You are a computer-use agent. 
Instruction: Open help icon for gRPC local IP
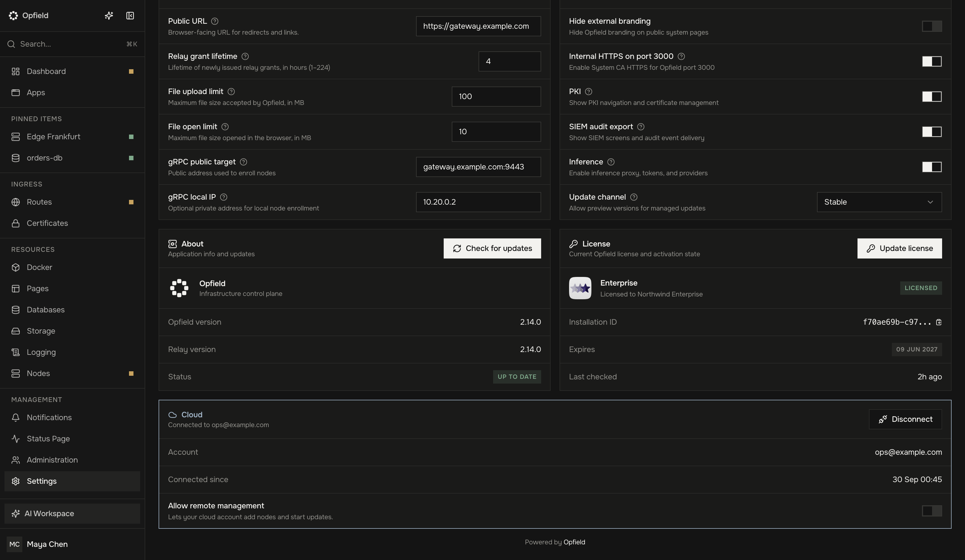click(x=224, y=198)
